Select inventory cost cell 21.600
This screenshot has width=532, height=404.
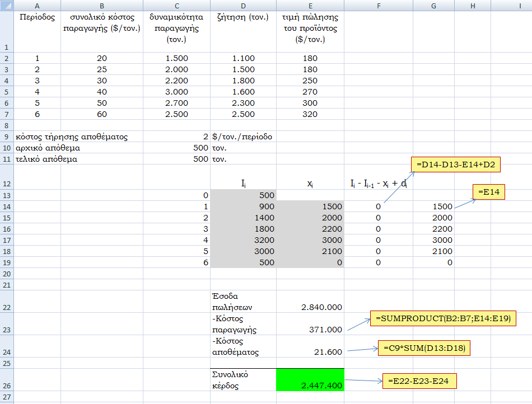click(310, 346)
